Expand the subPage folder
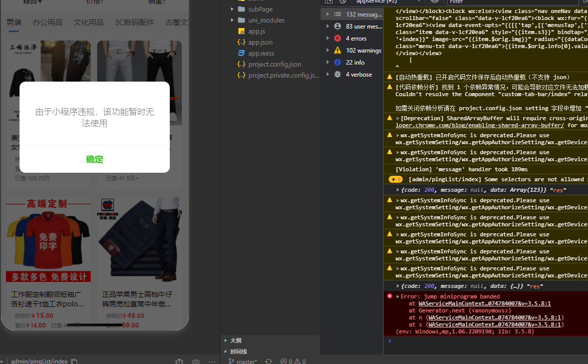The image size is (588, 364). point(232,9)
